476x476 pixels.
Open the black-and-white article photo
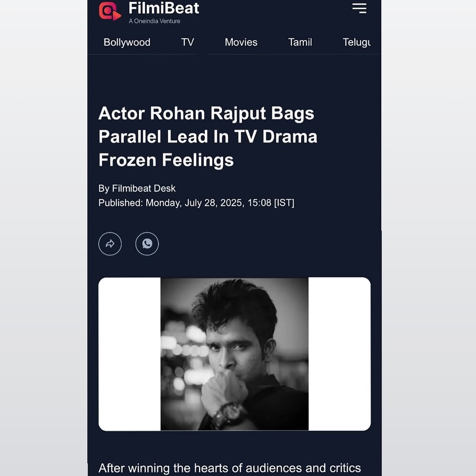pyautogui.click(x=234, y=354)
